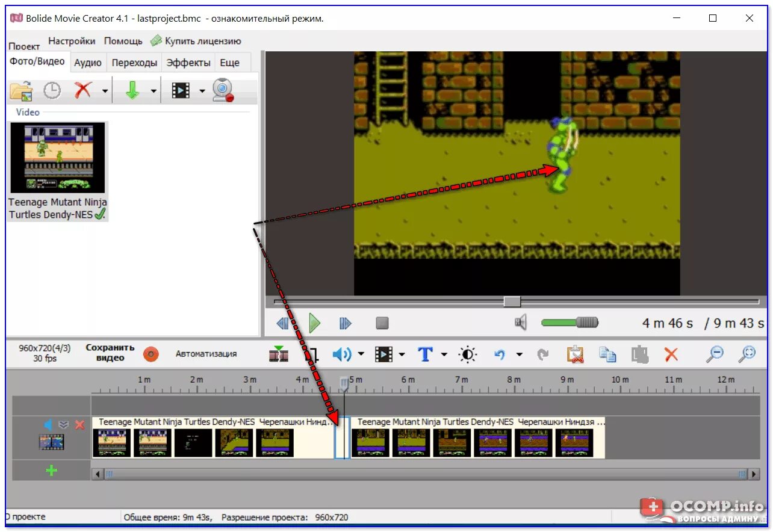The image size is (773, 532).
Task: Click the video track filmstrip icon
Action: pos(51,442)
